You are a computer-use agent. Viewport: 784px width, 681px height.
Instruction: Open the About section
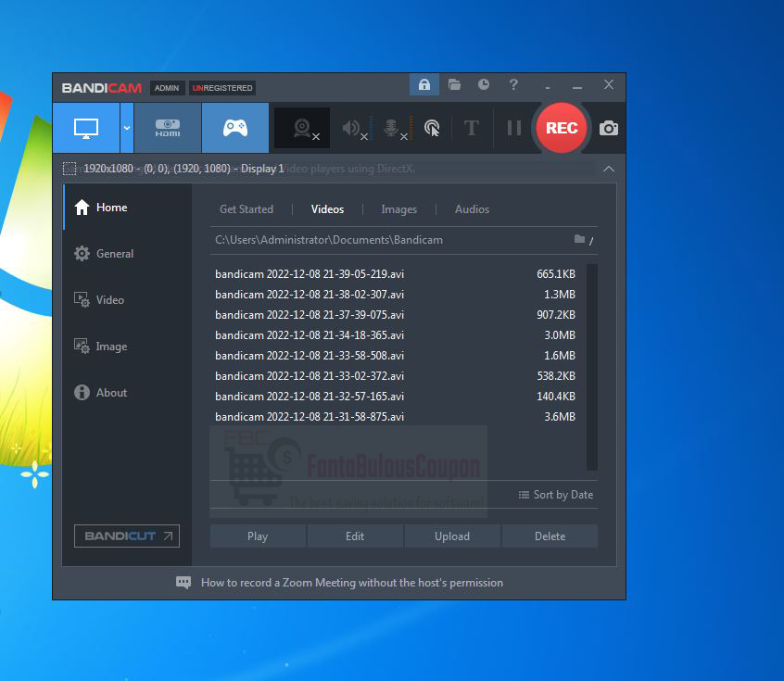click(128, 393)
